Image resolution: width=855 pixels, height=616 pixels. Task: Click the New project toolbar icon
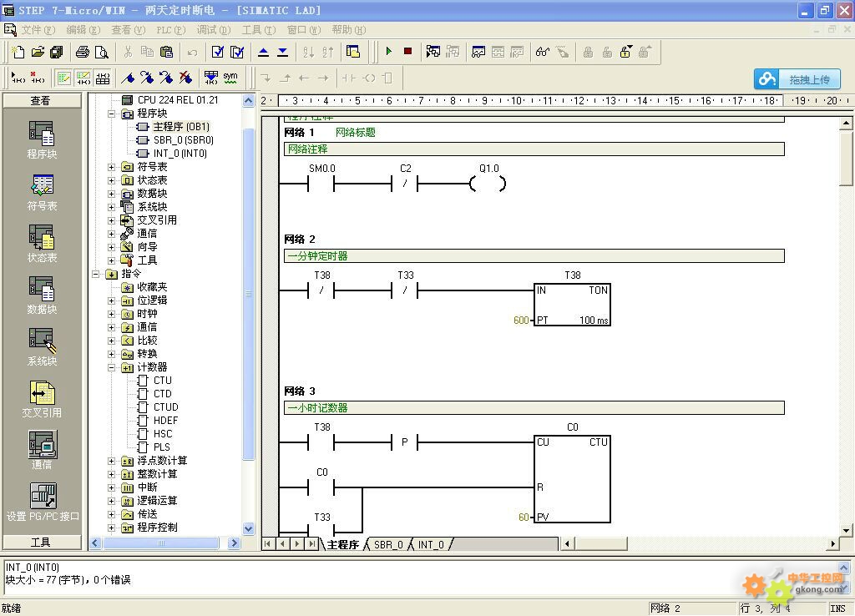tap(18, 52)
